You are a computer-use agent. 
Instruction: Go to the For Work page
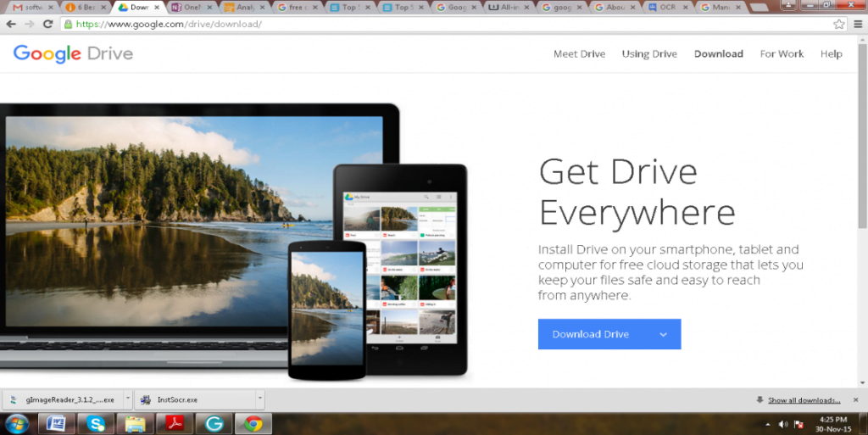(x=781, y=53)
